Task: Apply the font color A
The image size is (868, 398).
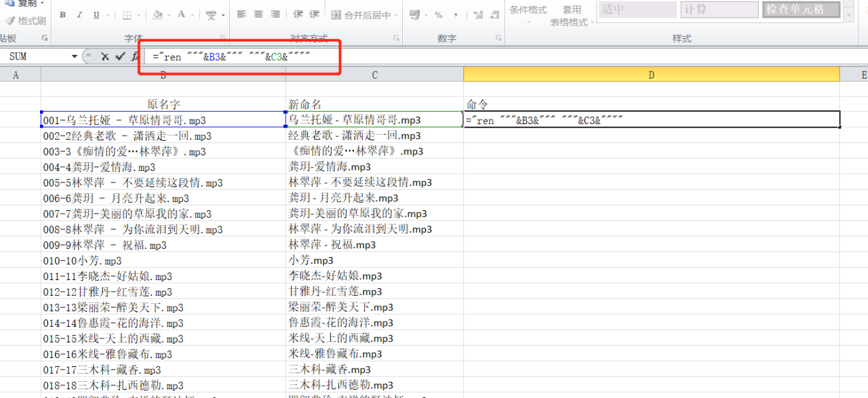Action: 181,15
